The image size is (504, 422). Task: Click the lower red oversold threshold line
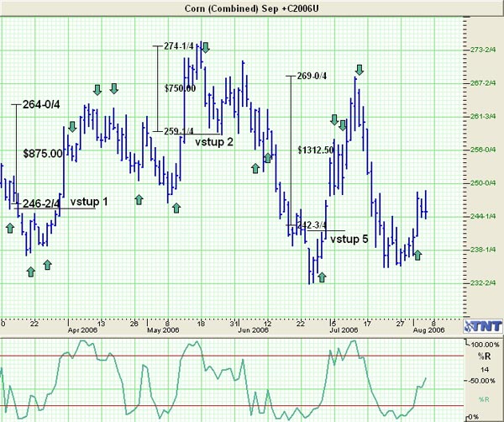point(232,406)
